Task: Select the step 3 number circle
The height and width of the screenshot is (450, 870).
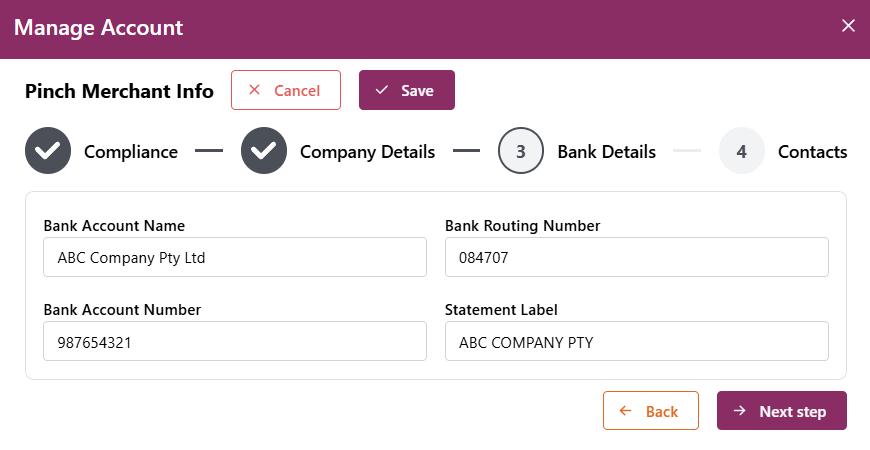Action: (521, 152)
